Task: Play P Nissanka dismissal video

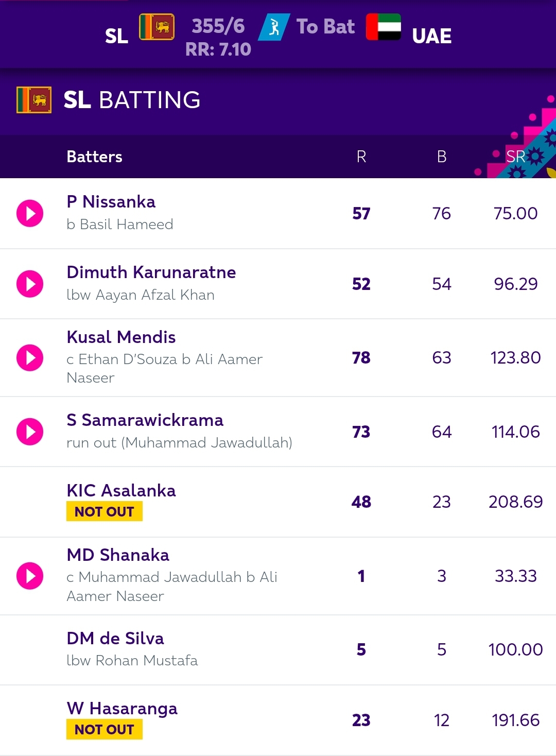Action: click(x=30, y=213)
